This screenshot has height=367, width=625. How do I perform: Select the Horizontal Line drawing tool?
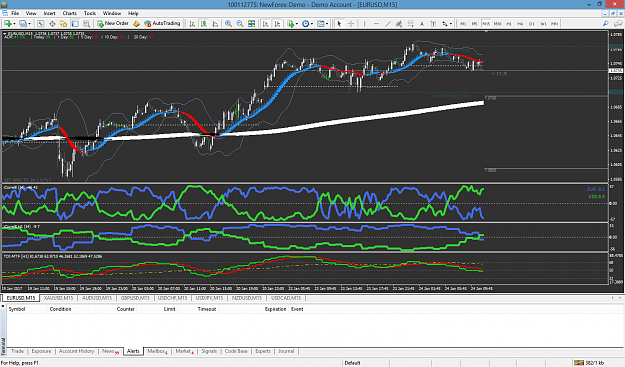click(376, 24)
